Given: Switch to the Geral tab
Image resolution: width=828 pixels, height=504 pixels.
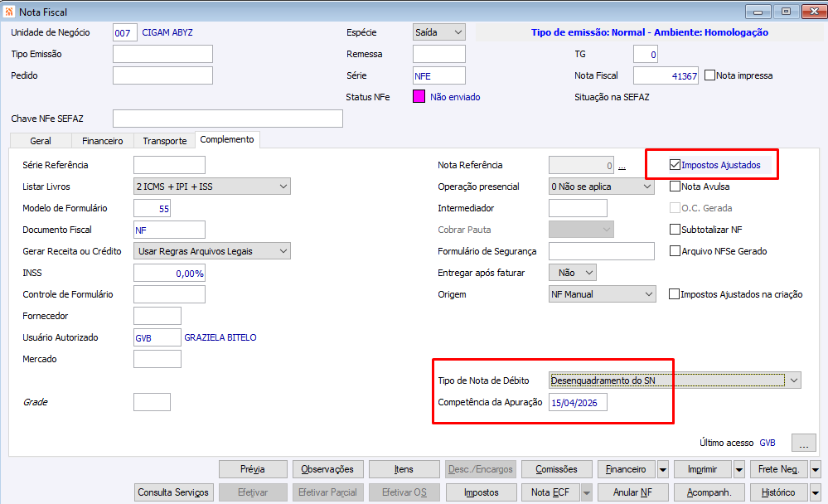Looking at the screenshot, I should click(41, 141).
